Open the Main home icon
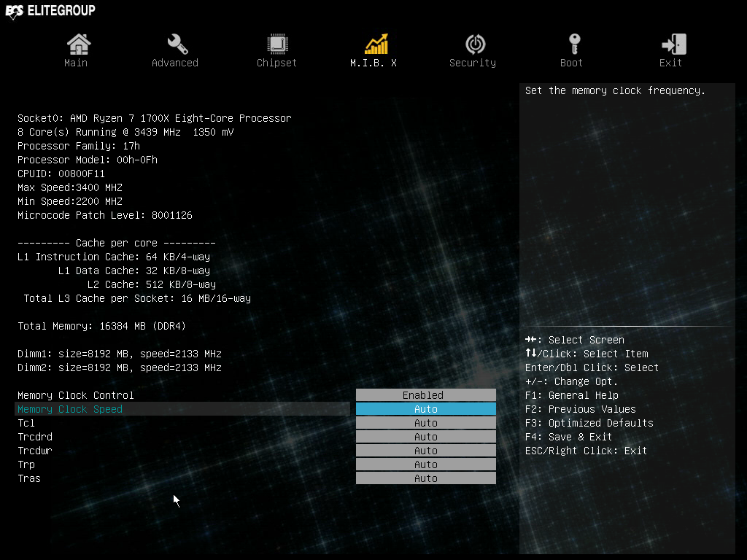This screenshot has width=747, height=560. click(79, 44)
